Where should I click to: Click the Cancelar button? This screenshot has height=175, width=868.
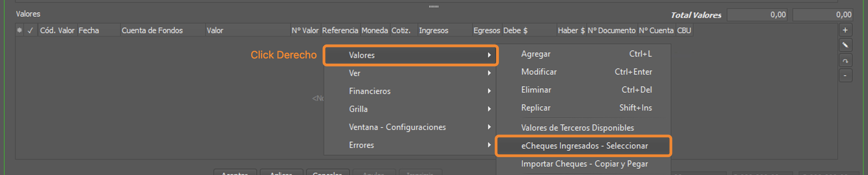click(x=327, y=172)
